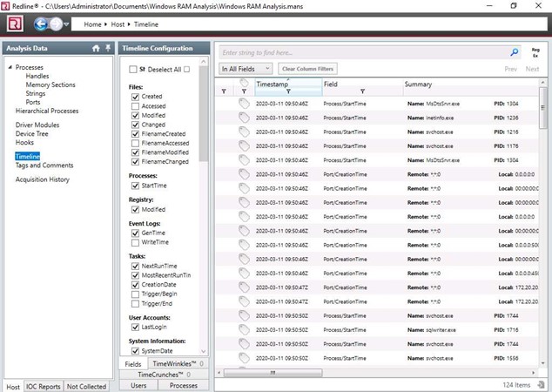Screen dimensions: 552x392
Task: Toggle the RegEx search option
Action: (x=535, y=52)
